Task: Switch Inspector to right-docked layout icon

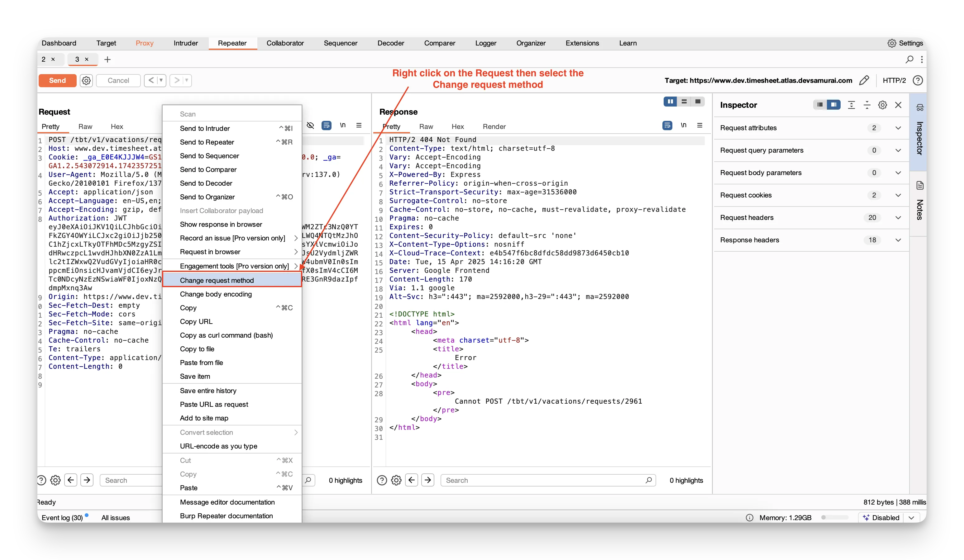Action: [x=833, y=105]
